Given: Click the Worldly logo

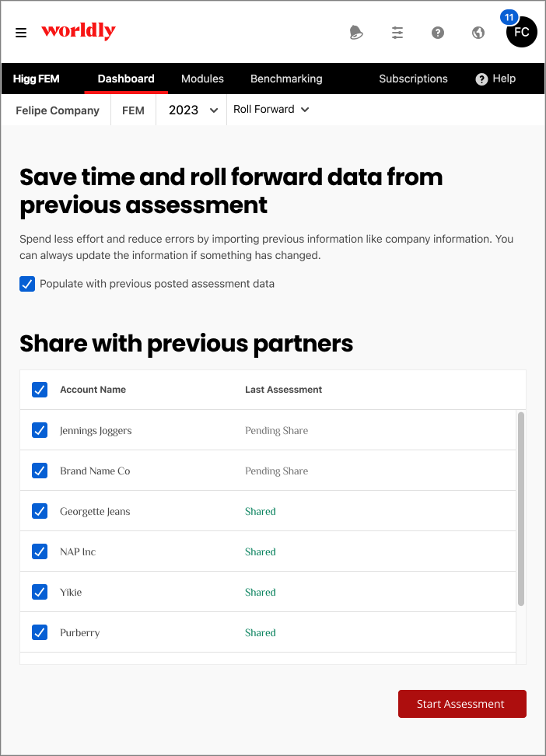Looking at the screenshot, I should (x=79, y=31).
